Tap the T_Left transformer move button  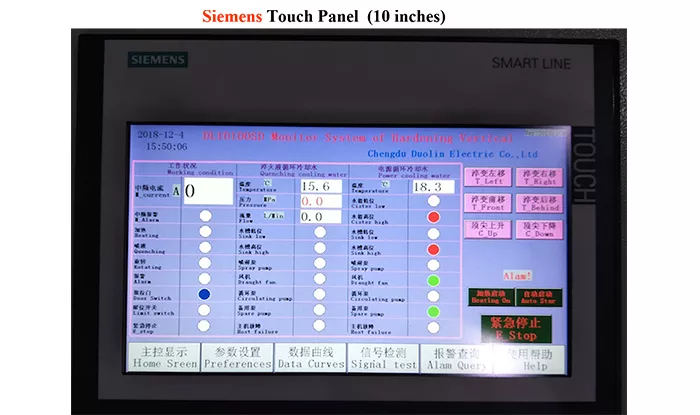click(x=488, y=177)
